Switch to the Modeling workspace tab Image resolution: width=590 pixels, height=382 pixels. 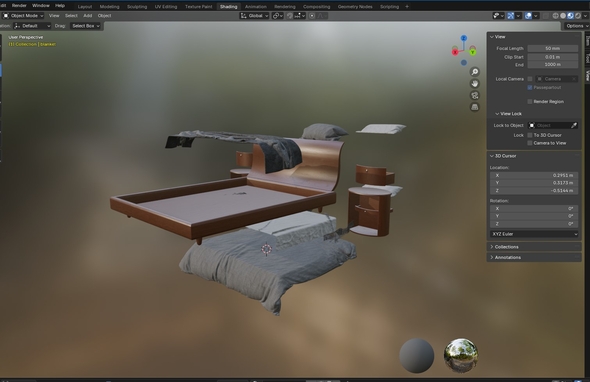point(109,7)
